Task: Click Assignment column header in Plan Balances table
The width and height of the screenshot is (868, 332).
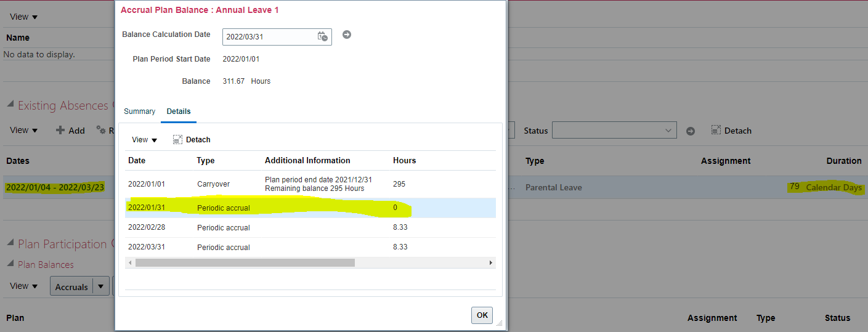Action: pos(712,318)
